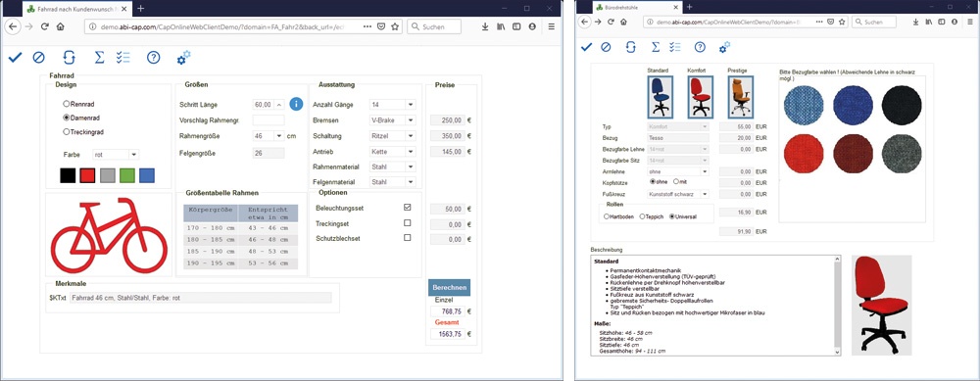Pick the green bicycle color swatch
The width and height of the screenshot is (980, 381).
coord(127,175)
